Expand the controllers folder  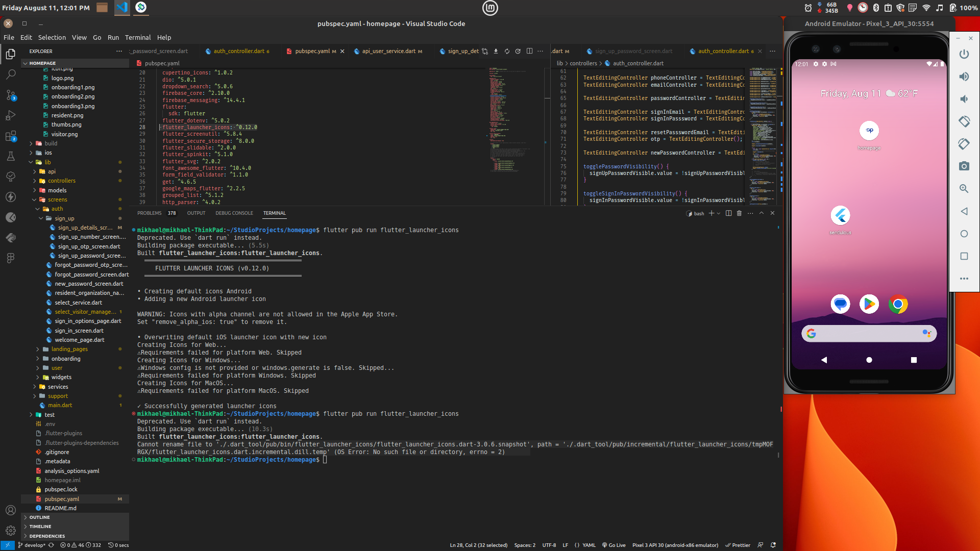(x=61, y=181)
